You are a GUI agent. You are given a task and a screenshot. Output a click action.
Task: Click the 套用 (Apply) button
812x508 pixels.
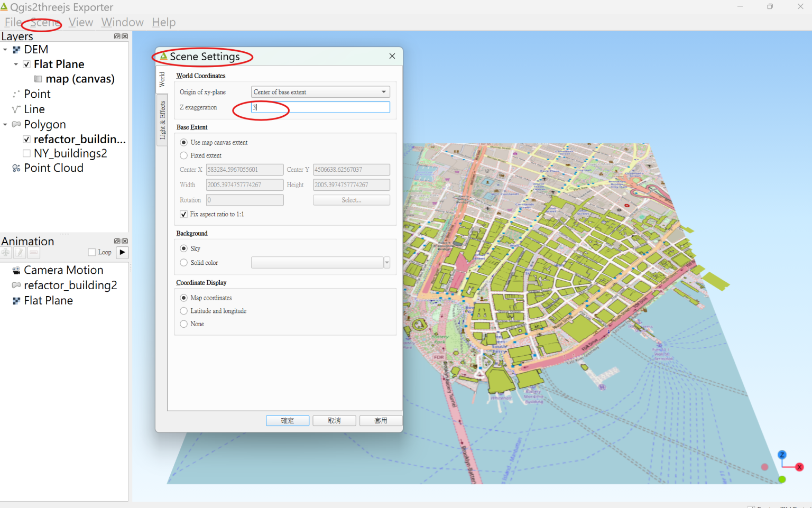380,420
